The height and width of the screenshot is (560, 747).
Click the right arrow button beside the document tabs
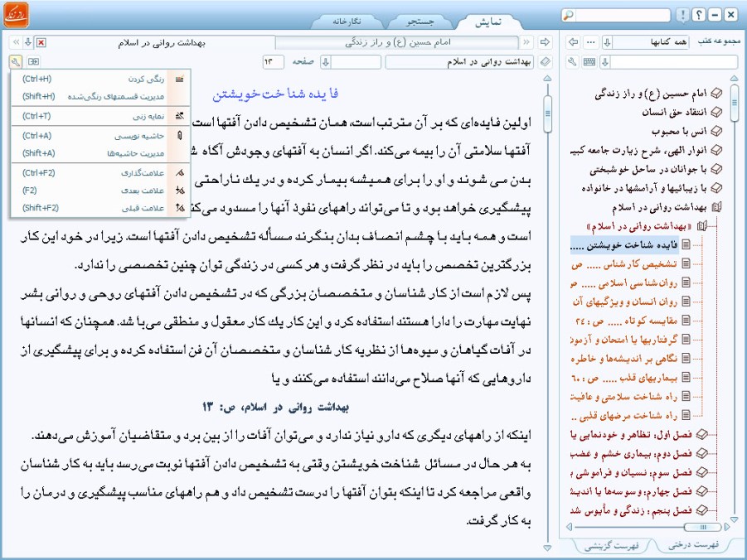point(545,42)
